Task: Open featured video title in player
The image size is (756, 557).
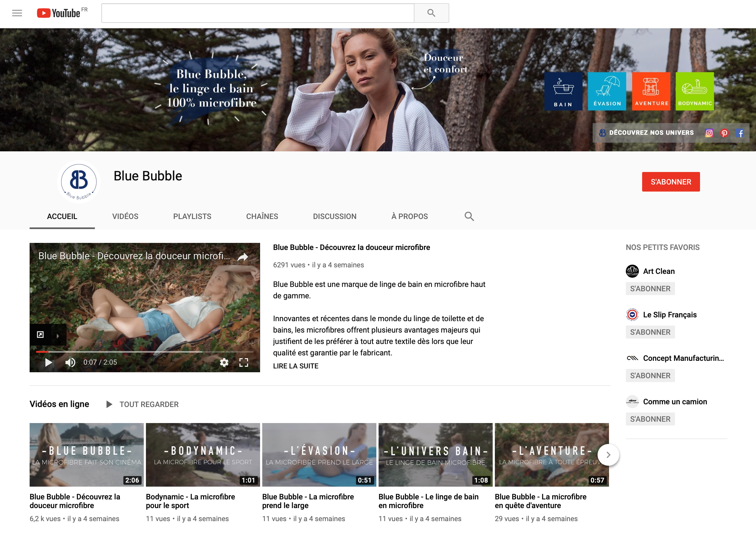Action: coord(134,256)
